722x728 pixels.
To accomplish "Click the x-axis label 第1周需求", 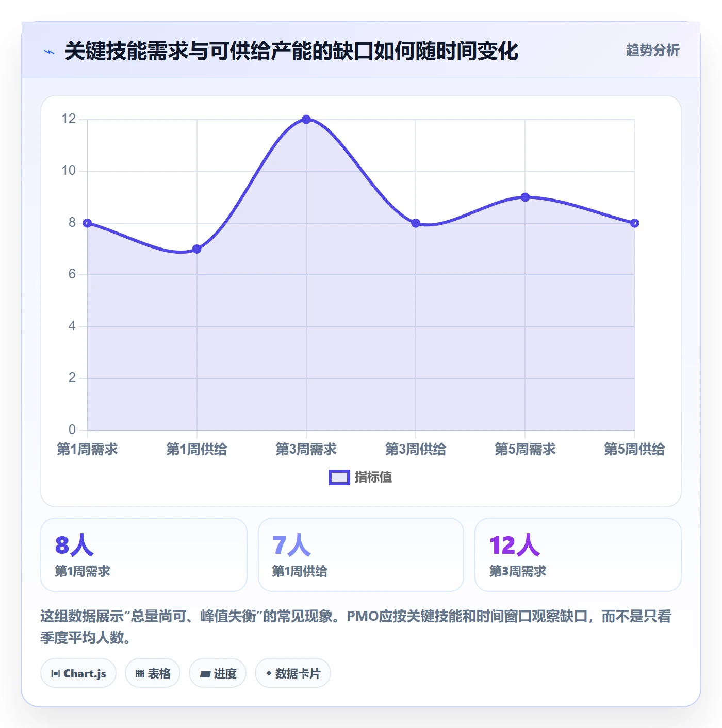I will [87, 449].
